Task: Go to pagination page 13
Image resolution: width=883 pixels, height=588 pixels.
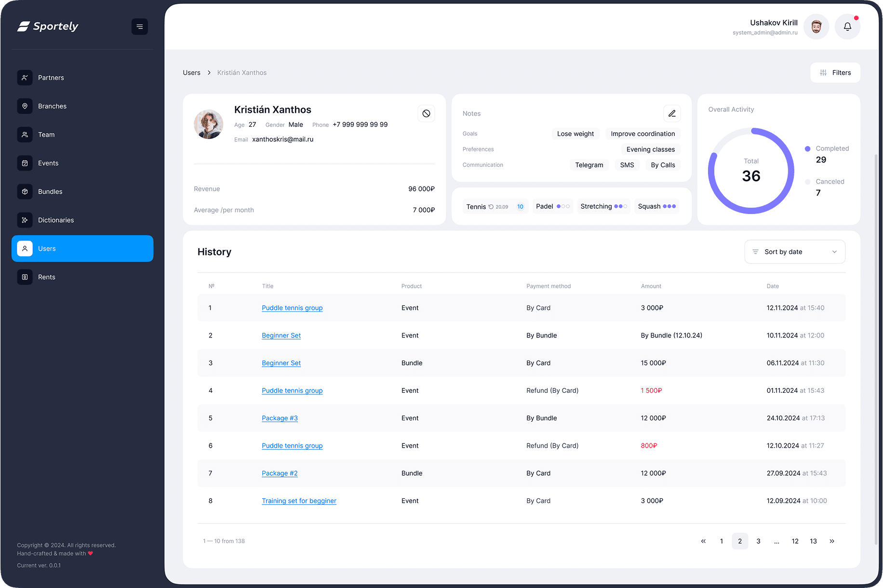Action: click(x=814, y=541)
